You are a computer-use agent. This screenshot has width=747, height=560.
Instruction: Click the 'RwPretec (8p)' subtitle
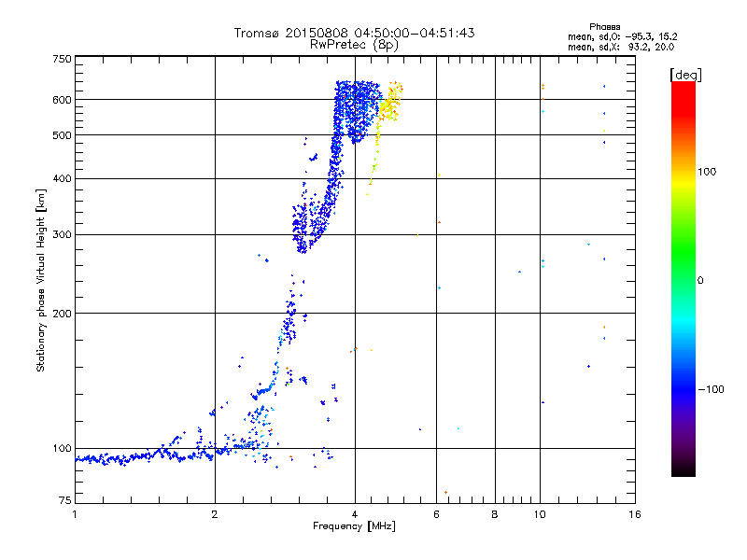(354, 45)
